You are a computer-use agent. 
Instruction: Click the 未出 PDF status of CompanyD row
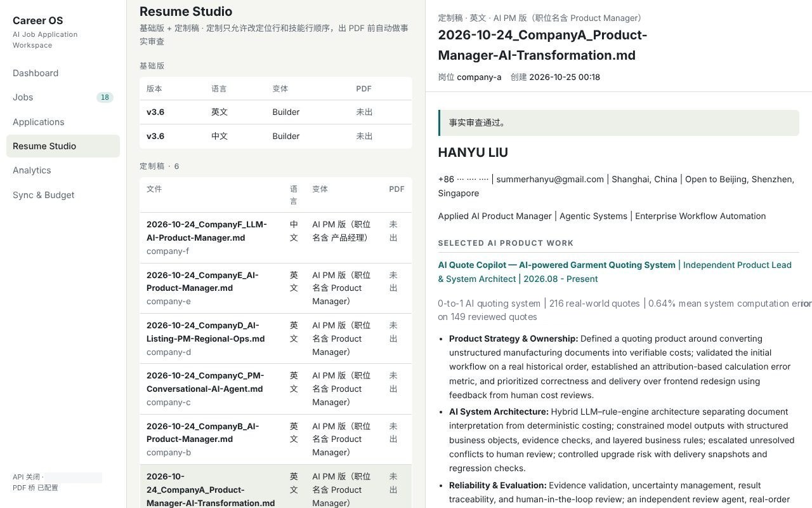(393, 331)
